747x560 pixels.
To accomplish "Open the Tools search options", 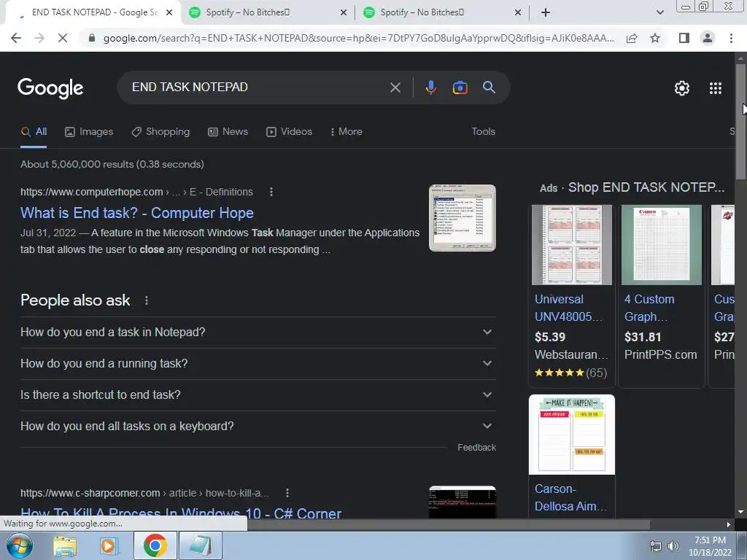I will pos(483,131).
